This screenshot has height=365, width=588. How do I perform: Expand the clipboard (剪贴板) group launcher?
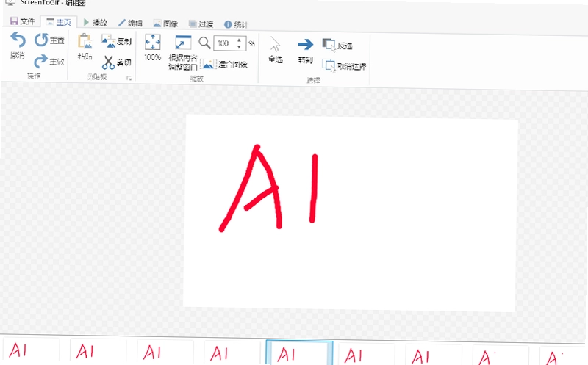[x=129, y=78]
